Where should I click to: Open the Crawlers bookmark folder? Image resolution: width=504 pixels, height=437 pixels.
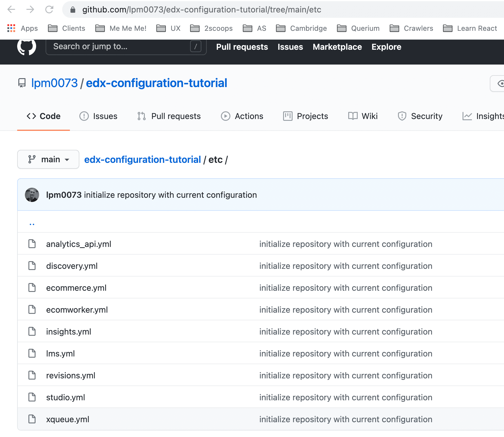point(411,28)
